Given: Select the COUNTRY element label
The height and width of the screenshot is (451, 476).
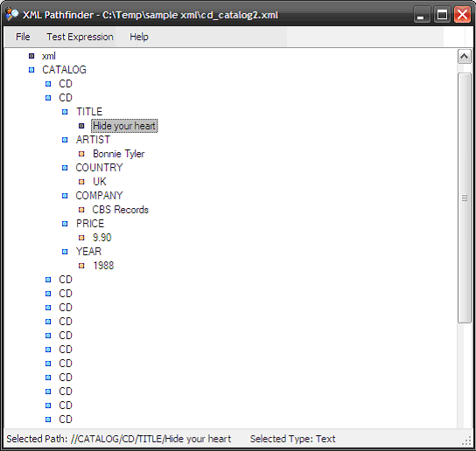Looking at the screenshot, I should [99, 168].
